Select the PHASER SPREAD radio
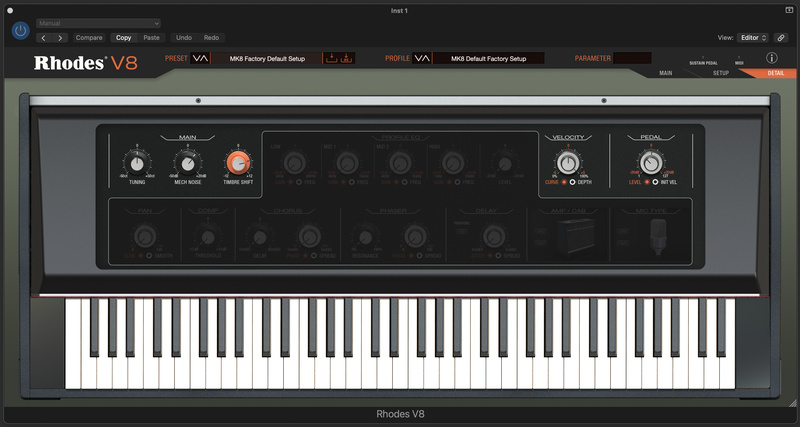Image resolution: width=800 pixels, height=427 pixels. click(x=420, y=256)
